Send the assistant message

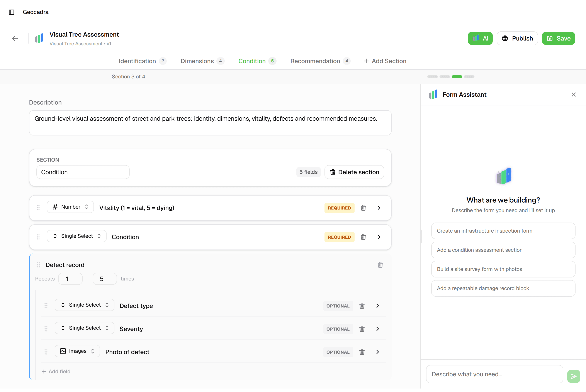tap(574, 376)
